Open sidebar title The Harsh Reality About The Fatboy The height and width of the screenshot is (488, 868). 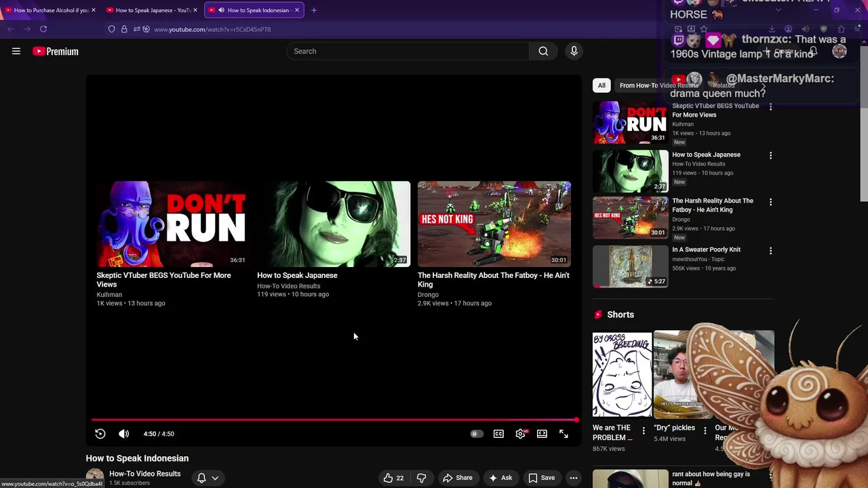(x=713, y=205)
